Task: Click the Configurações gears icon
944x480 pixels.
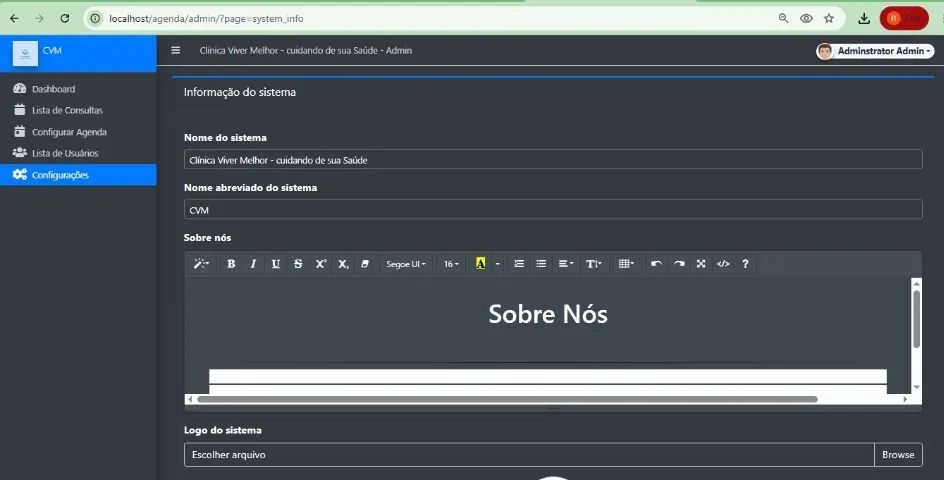Action: (20, 175)
